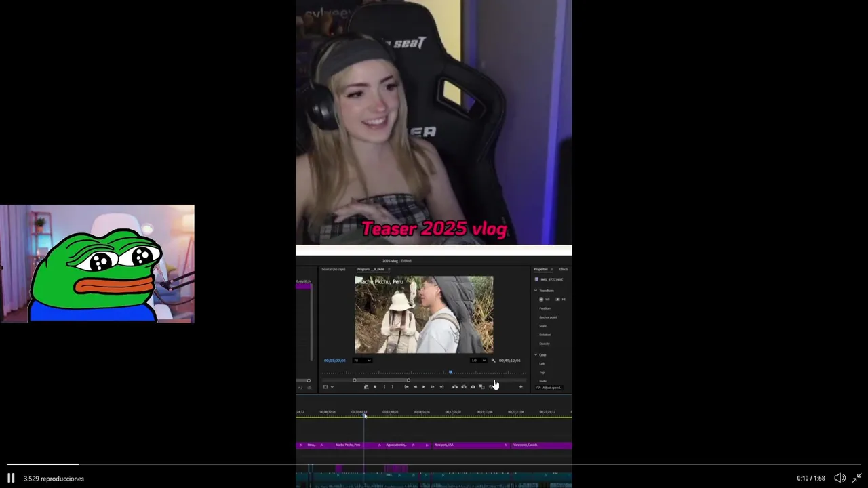Viewport: 868px width, 488px height.
Task: Click the Program monitor video preview
Action: (424, 314)
